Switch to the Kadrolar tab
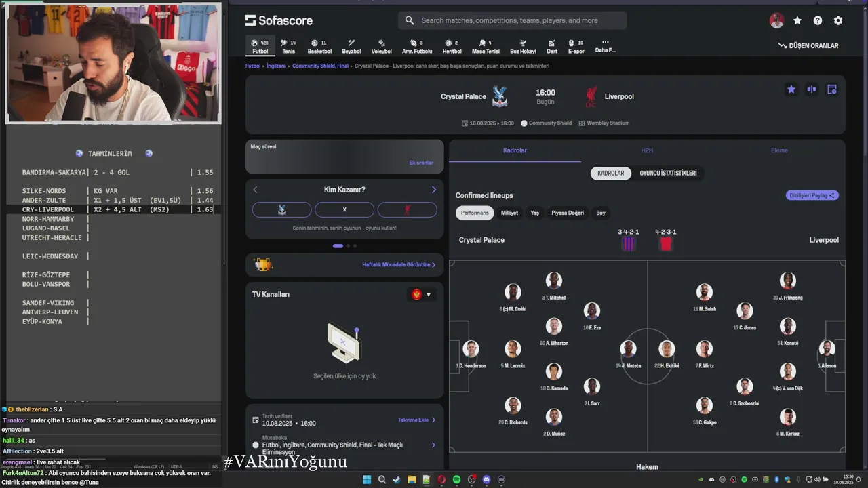The height and width of the screenshot is (488, 868). 515,150
